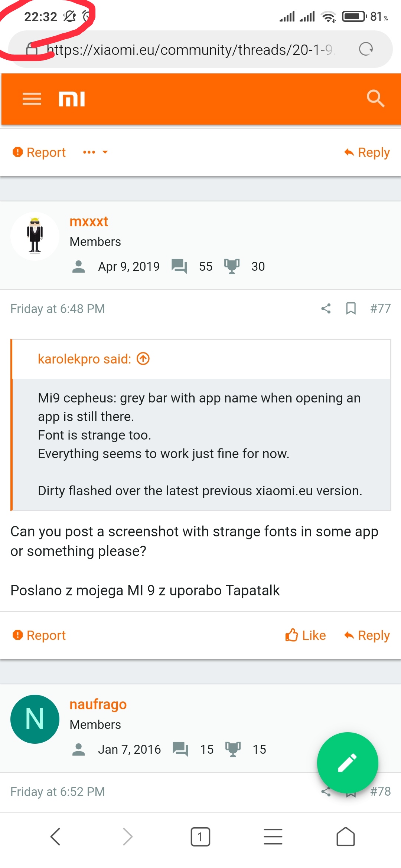The image size is (401, 868).
Task: Reply to mxxxt's post #77
Action: pos(367,635)
